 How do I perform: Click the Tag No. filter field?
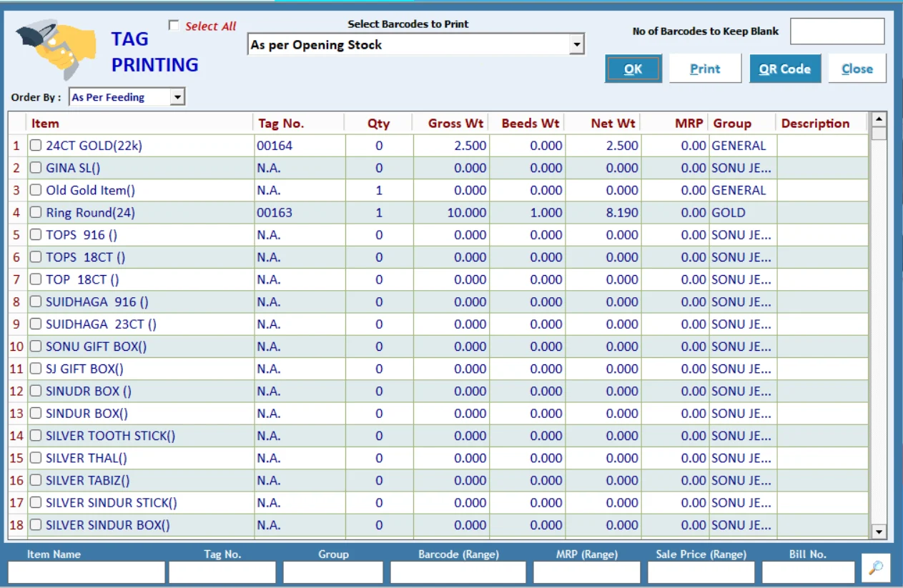222,572
